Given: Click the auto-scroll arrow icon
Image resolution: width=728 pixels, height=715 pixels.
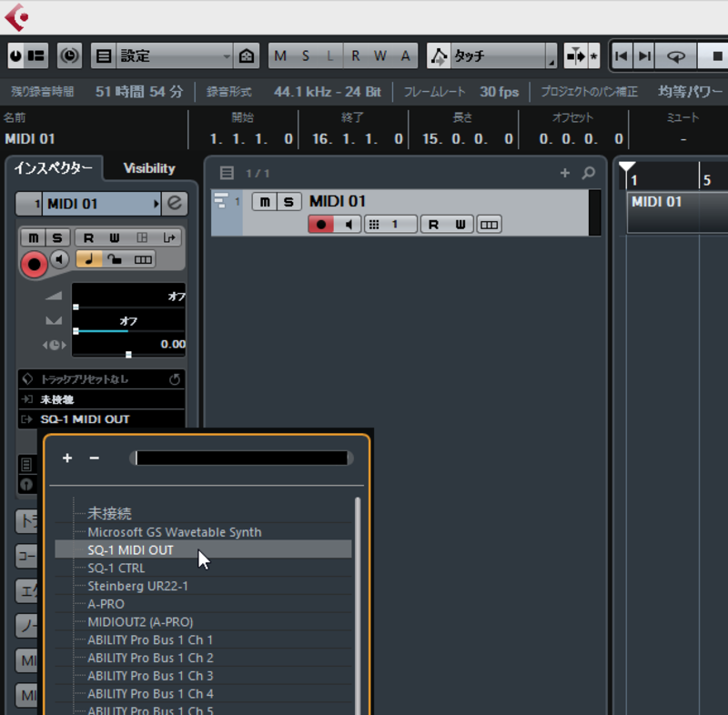Looking at the screenshot, I should point(576,56).
